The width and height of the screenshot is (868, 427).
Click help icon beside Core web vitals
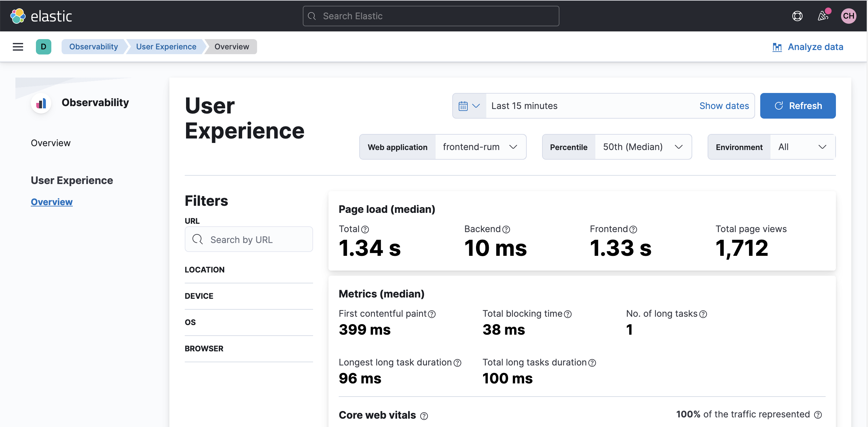pyautogui.click(x=424, y=416)
